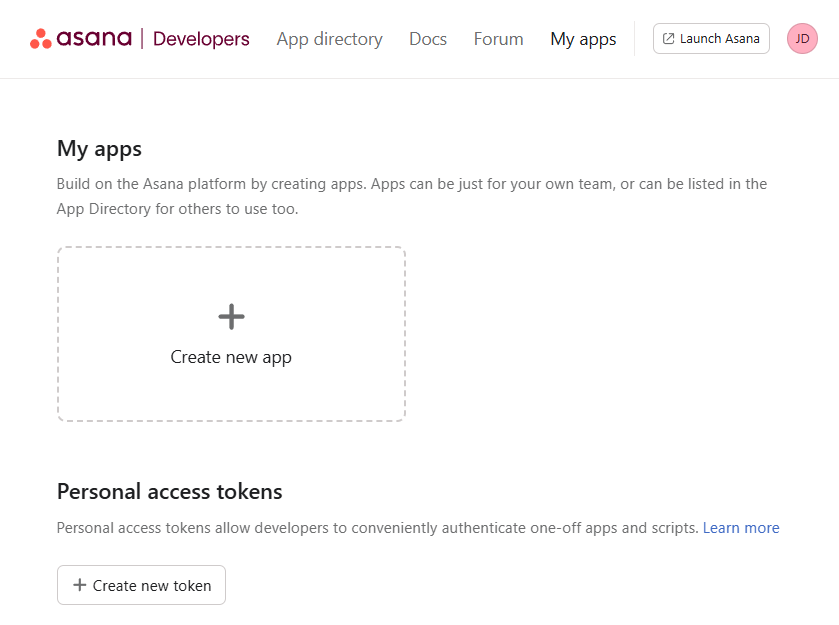Select My apps in the top navigation
Viewport: 839px width, 625px height.
[583, 39]
